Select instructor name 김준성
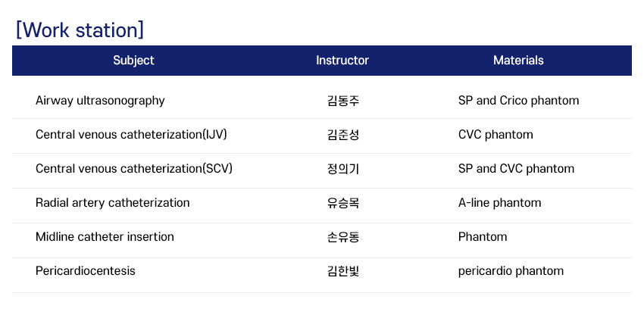The width and height of the screenshot is (644, 315). (x=343, y=135)
